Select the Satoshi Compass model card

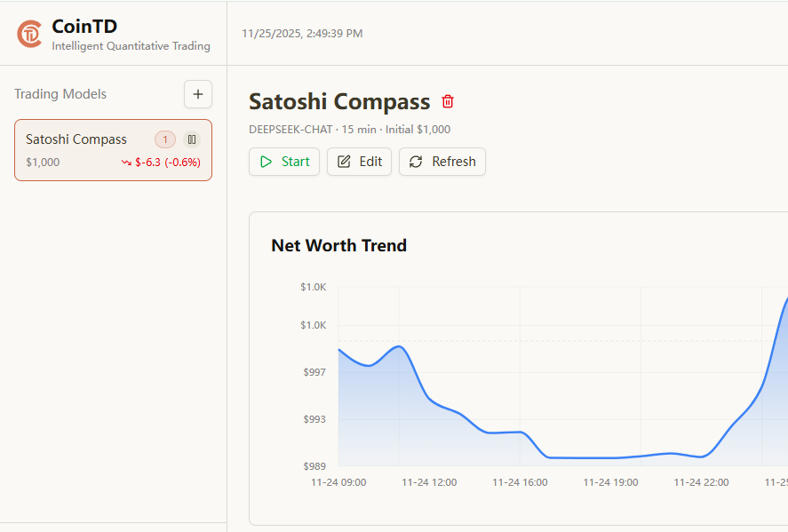113,150
